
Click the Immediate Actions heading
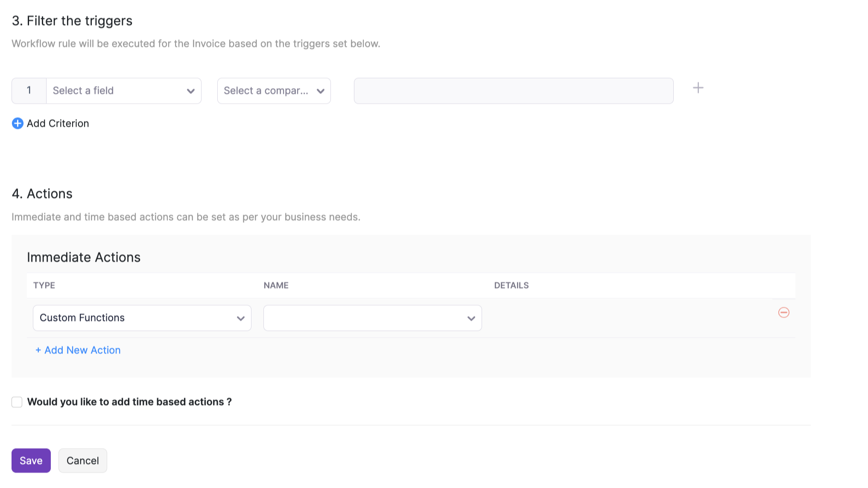84,257
